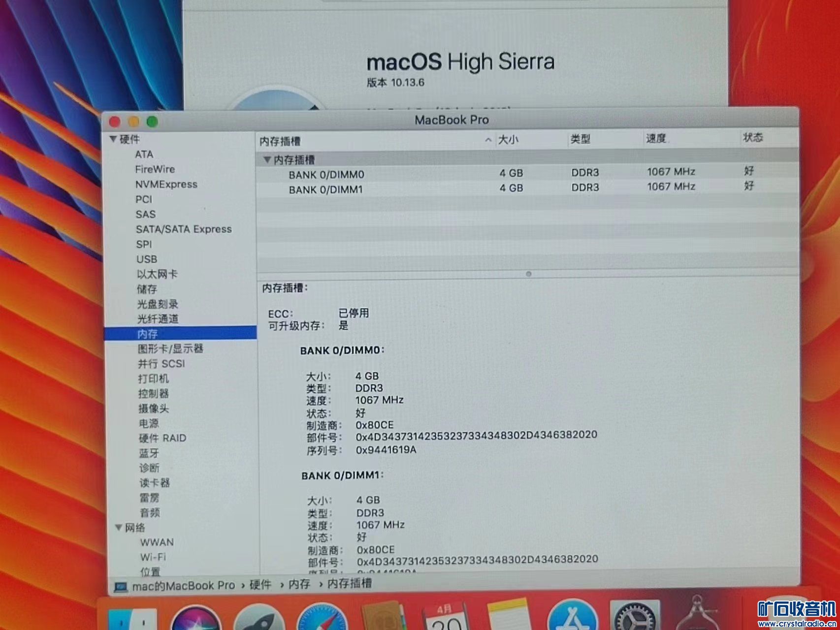This screenshot has width=840, height=630.
Task: Select 诊断 in the sidebar
Action: point(149,468)
